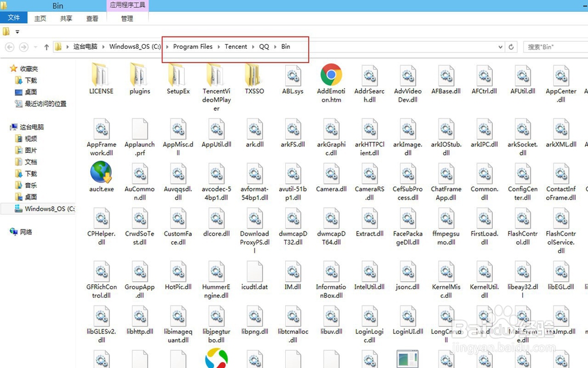Viewport: 588px width, 368px height.
Task: Open the SetupEx folder
Action: click(x=178, y=78)
